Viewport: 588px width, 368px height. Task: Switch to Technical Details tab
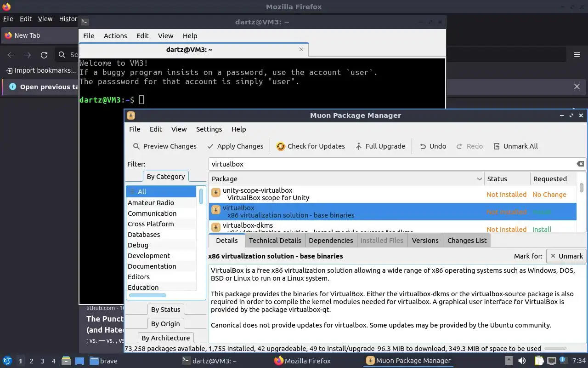[275, 240]
